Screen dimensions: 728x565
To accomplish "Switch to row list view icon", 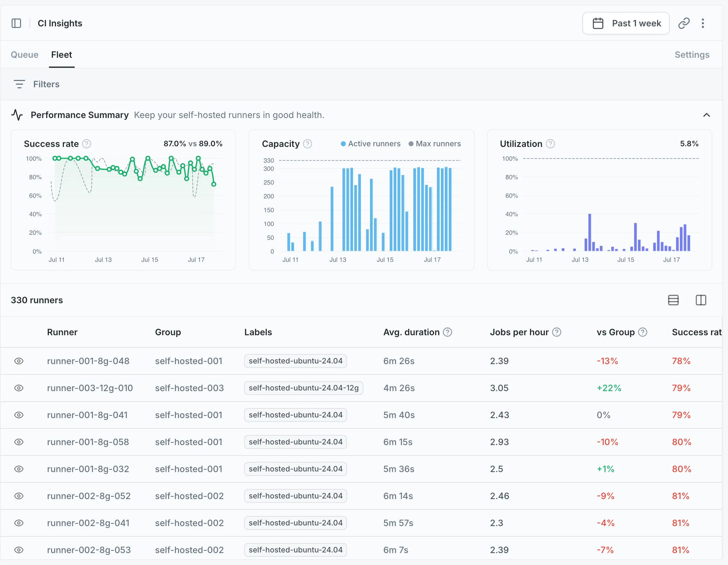I will (673, 300).
